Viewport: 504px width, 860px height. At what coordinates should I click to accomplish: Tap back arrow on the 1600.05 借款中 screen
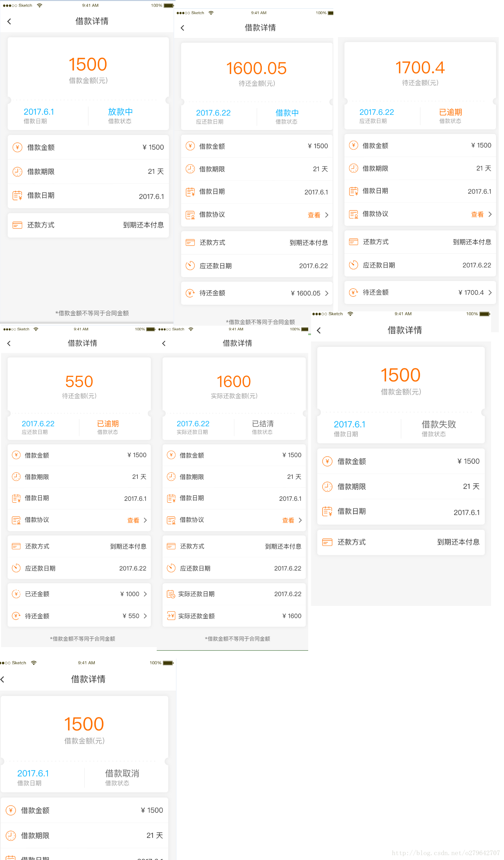click(x=182, y=28)
